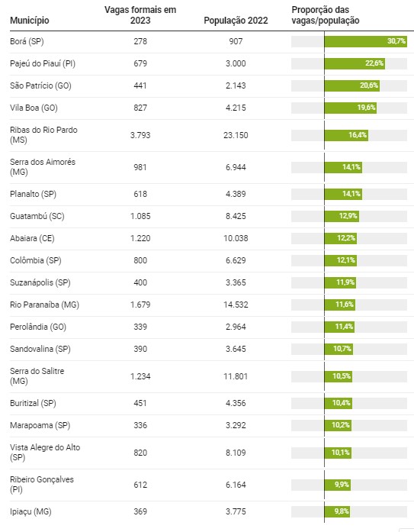This screenshot has height=532, width=414.
Task: Click the 30,7% green bar
Action: click(x=365, y=41)
